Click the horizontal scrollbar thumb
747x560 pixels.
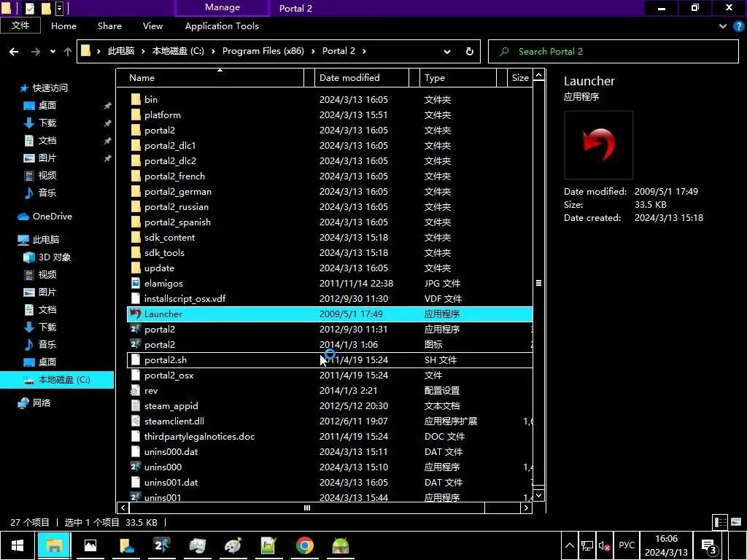(307, 508)
